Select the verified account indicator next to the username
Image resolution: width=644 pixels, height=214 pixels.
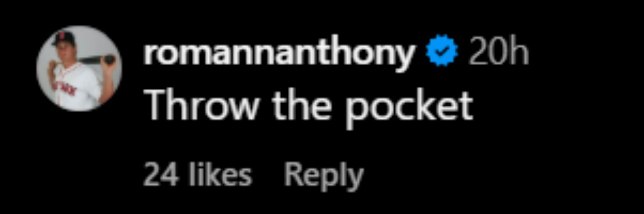[441, 51]
